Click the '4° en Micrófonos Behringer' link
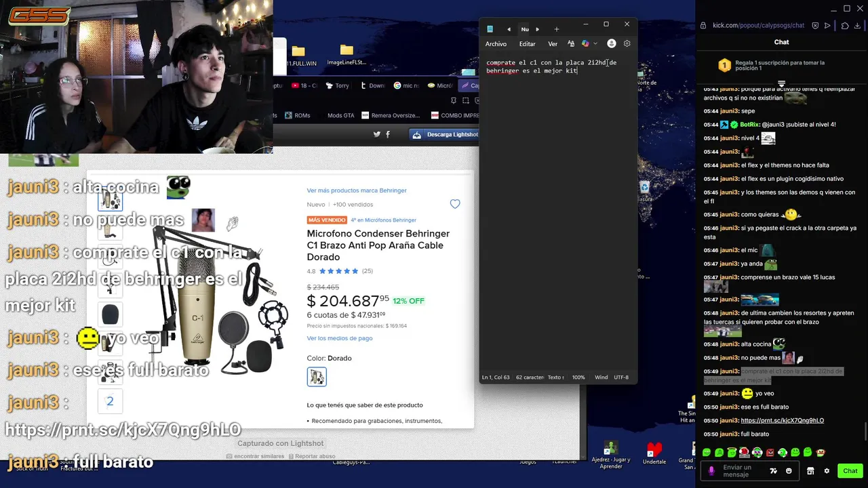 (x=383, y=220)
